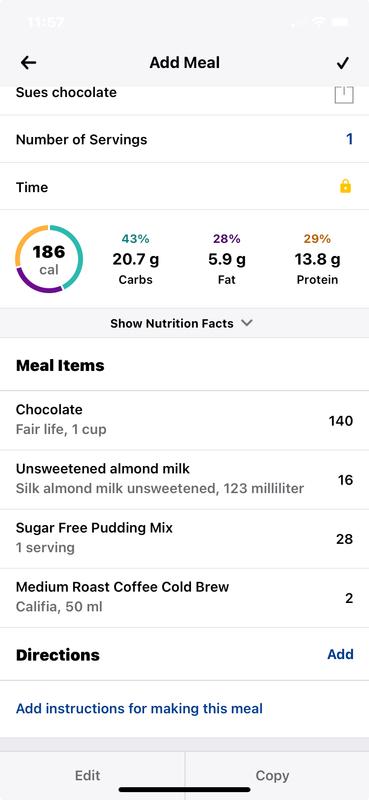Image resolution: width=369 pixels, height=800 pixels.
Task: Tap the icon beside Sues chocolate
Action: click(x=344, y=95)
